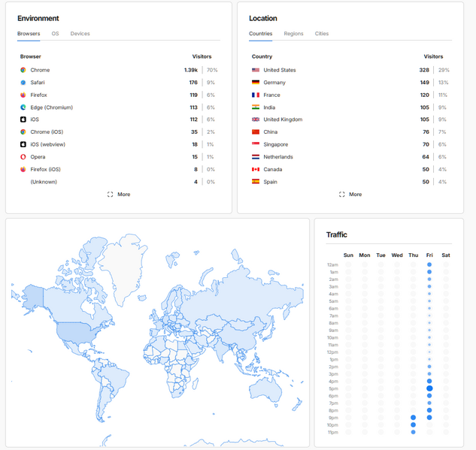Switch to the Devices tab
Viewport: 476px width, 450px height.
[80, 34]
